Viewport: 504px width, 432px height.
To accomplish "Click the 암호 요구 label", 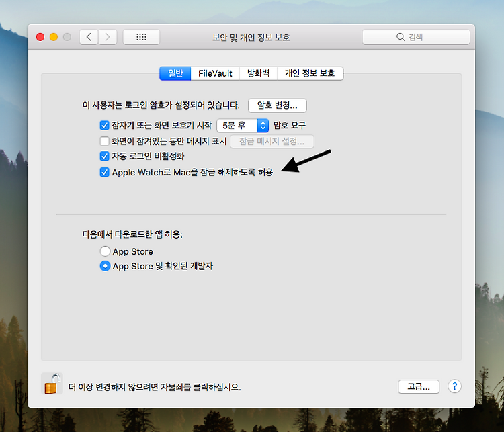I will click(x=289, y=125).
